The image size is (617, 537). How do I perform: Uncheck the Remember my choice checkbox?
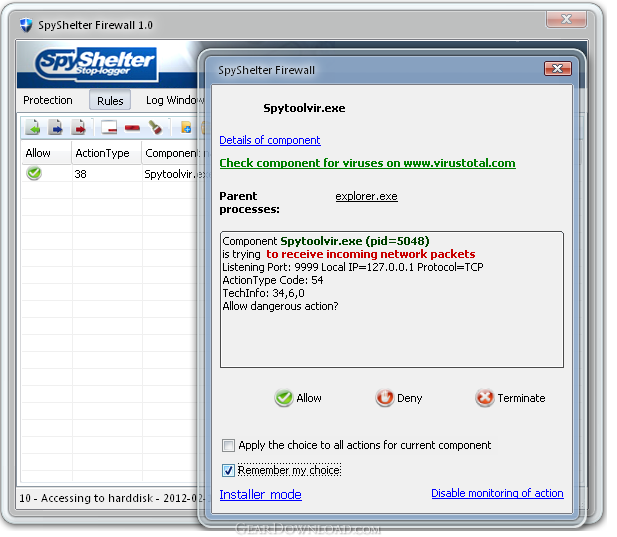pyautogui.click(x=228, y=470)
